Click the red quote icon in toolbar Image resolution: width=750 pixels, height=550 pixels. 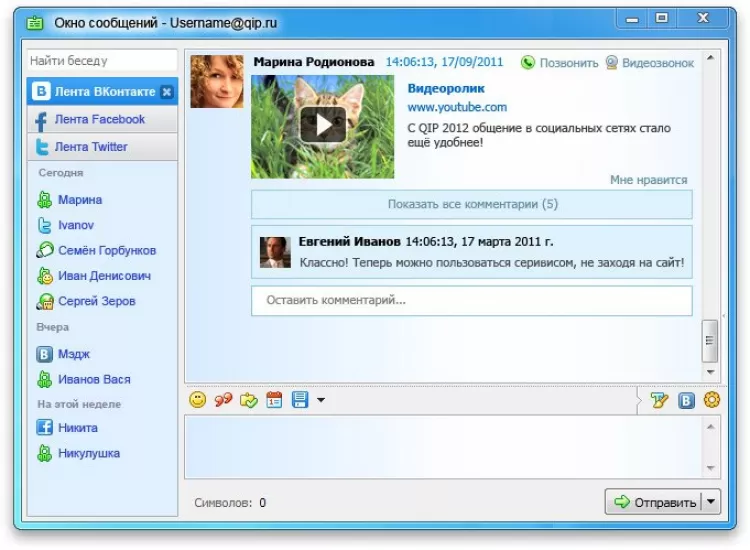(223, 399)
